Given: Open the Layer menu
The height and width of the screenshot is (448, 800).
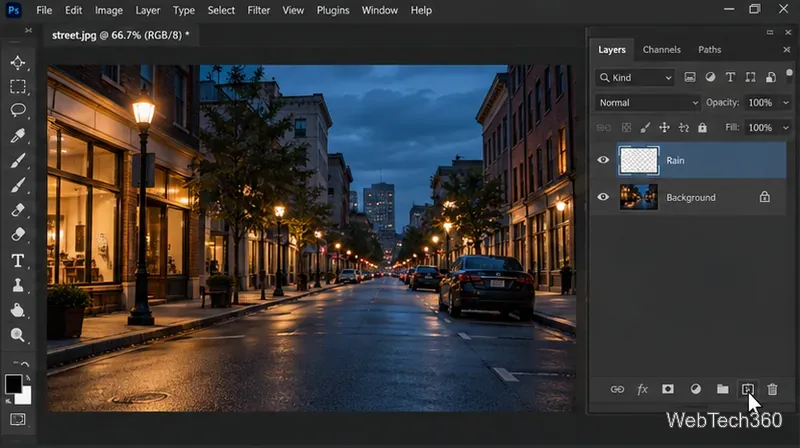Looking at the screenshot, I should [x=147, y=10].
